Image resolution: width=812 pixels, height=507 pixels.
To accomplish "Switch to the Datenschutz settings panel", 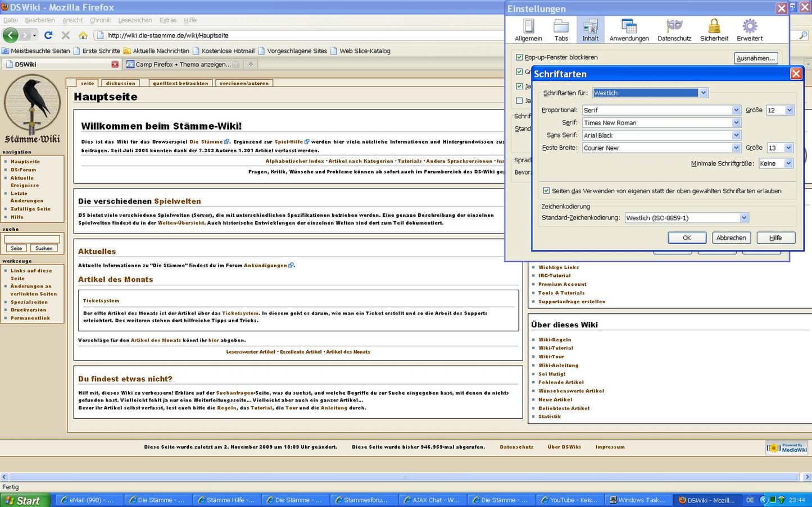I will (674, 30).
